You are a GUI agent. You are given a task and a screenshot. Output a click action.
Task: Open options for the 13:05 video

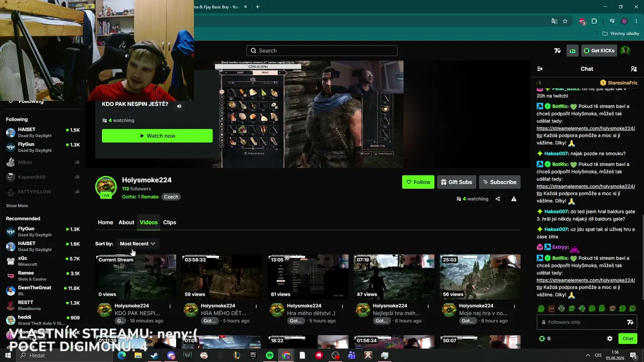point(342,306)
